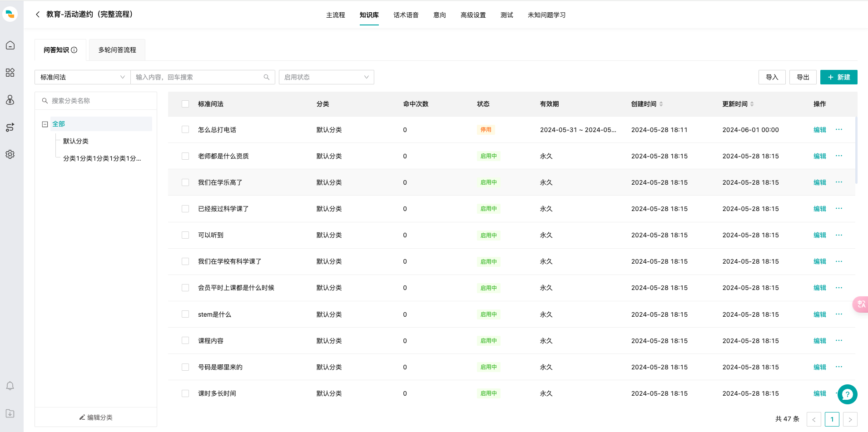Screen dimensions: 868x432
Task: Check the box for 我们在学乐高了
Action: pos(185,182)
